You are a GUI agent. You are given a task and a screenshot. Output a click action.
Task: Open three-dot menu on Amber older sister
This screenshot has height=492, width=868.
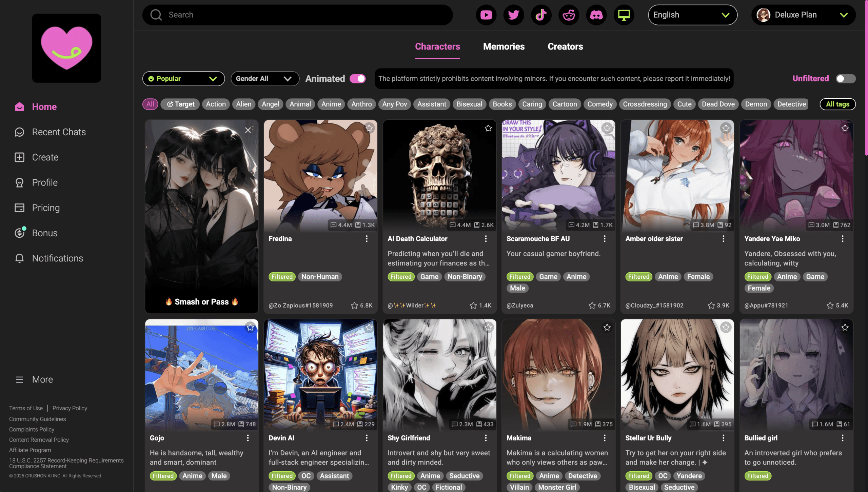coord(724,239)
